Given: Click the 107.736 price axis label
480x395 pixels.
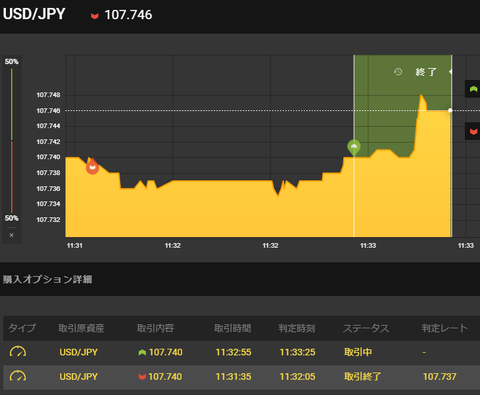Looking at the screenshot, I should point(48,189).
